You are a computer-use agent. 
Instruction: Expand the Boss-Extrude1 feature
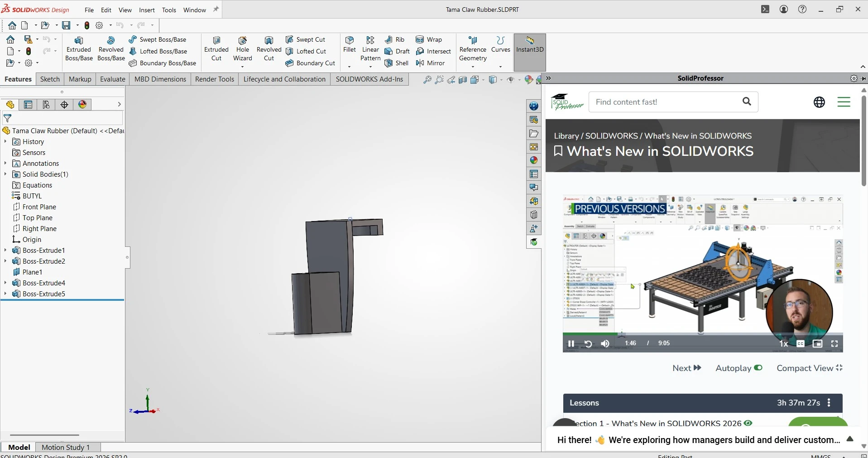5,251
